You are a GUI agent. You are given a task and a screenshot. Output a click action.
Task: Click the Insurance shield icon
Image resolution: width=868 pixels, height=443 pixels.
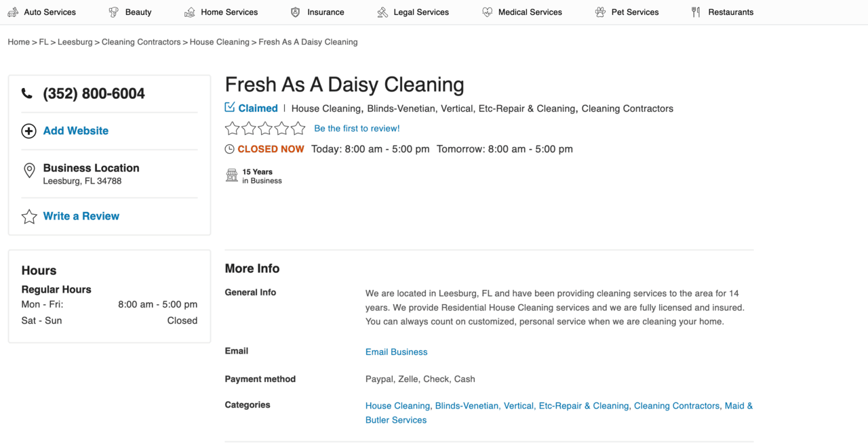tap(295, 12)
